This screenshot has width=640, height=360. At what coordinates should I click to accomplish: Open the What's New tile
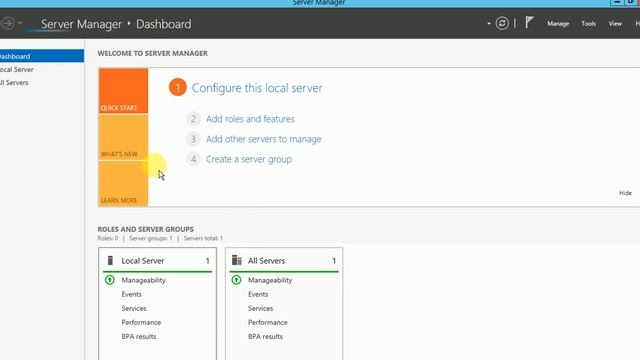point(123,137)
